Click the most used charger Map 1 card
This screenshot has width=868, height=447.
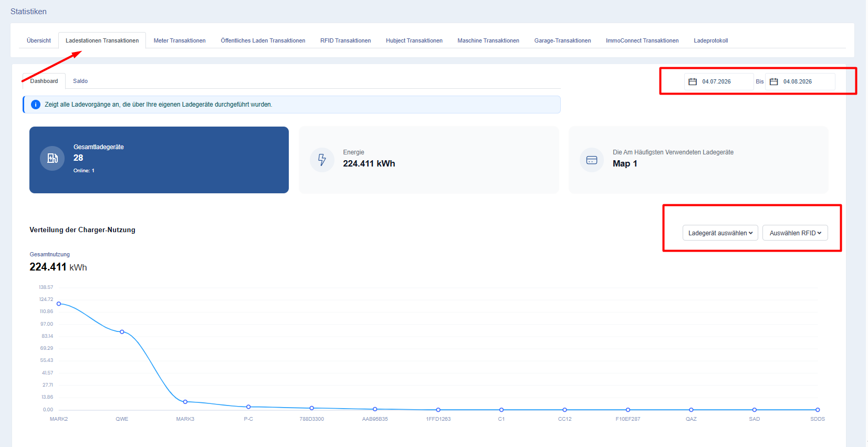click(698, 160)
